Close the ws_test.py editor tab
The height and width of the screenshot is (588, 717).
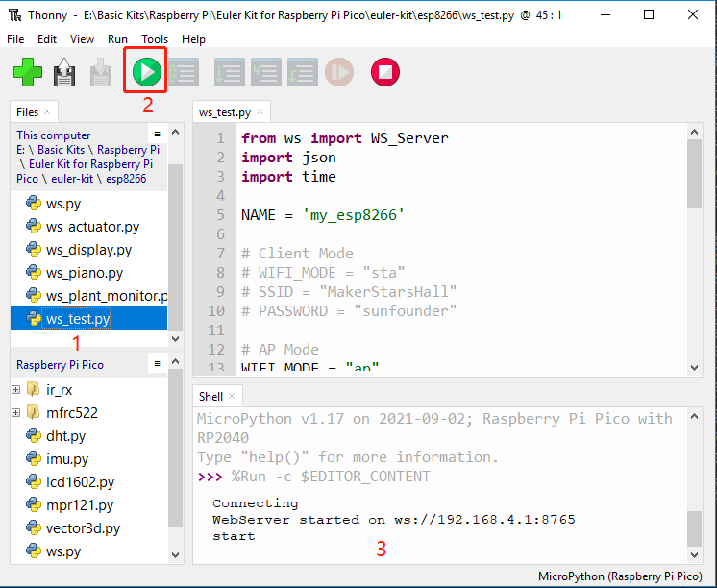[260, 111]
